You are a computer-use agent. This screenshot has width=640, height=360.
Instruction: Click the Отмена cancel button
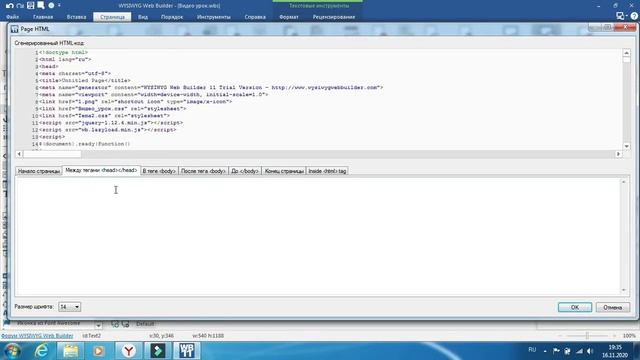click(x=612, y=307)
